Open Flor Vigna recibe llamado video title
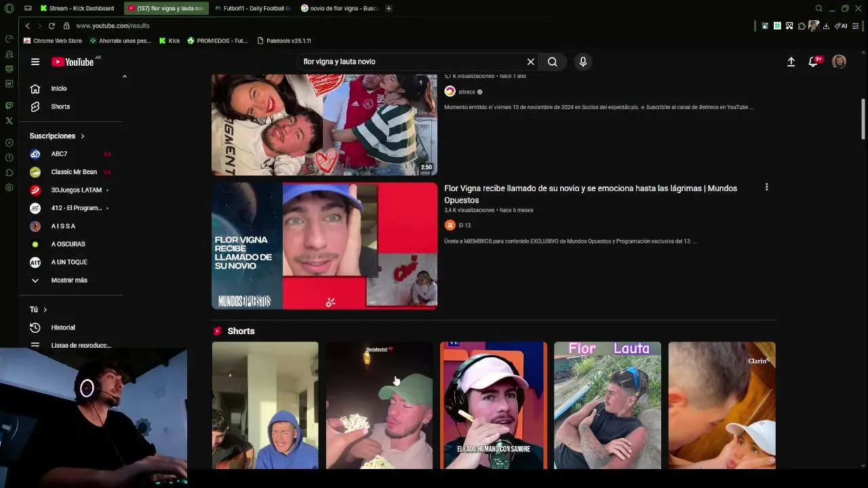Image resolution: width=868 pixels, height=488 pixels. pyautogui.click(x=591, y=194)
